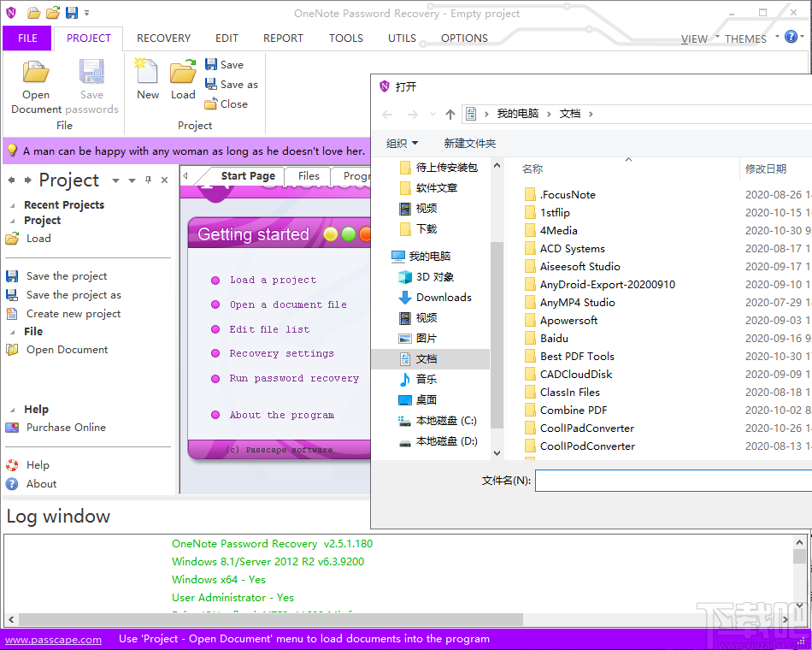The image size is (812, 650).
Task: Click the Close project icon in Project group
Action: [x=210, y=104]
